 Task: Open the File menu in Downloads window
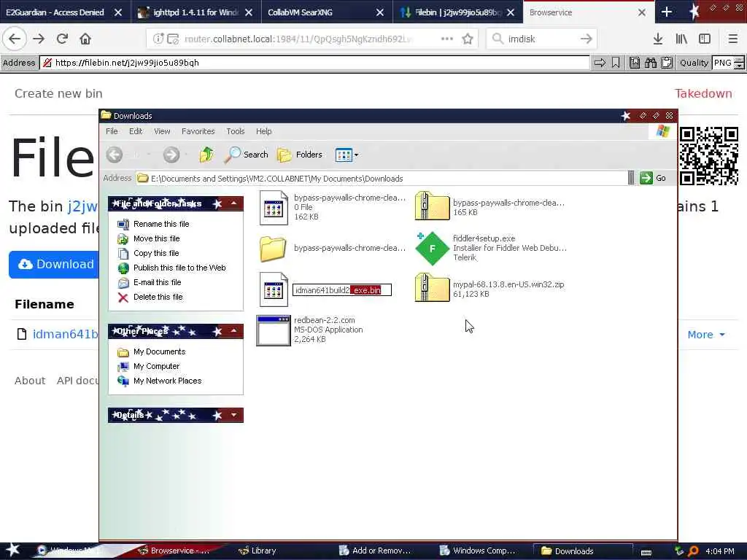[112, 131]
